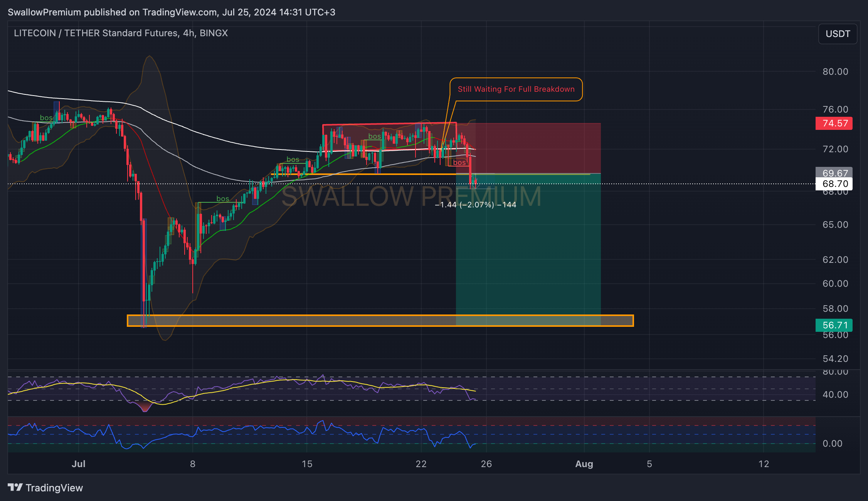Viewport: 868px width, 501px height.
Task: Click the '22' date axis label
Action: pos(421,464)
